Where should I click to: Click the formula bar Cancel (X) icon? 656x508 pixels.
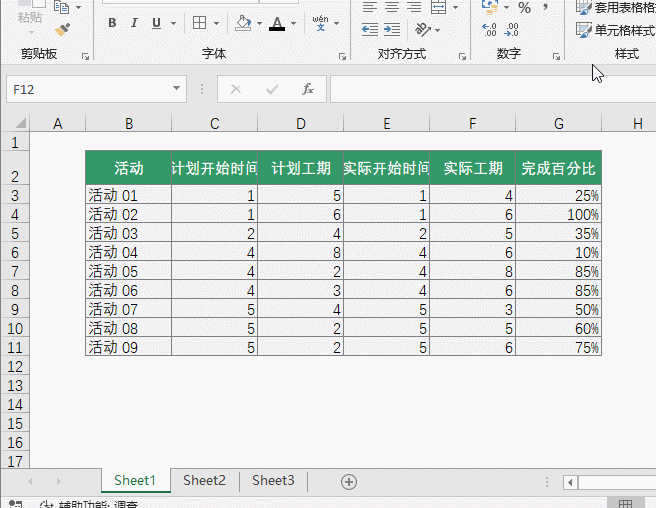236,89
